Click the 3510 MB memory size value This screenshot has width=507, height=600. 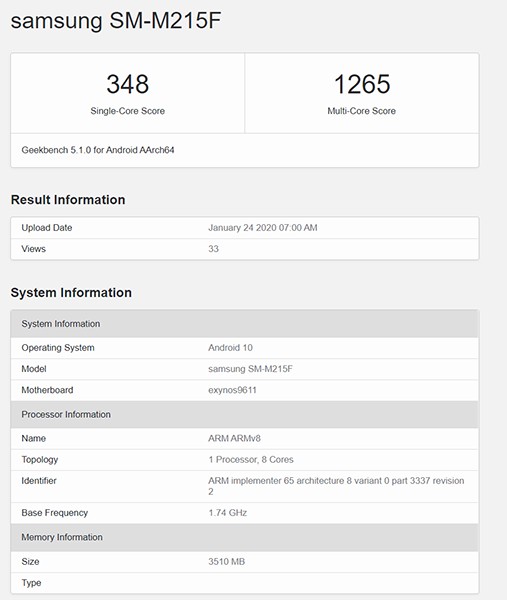pyautogui.click(x=227, y=562)
